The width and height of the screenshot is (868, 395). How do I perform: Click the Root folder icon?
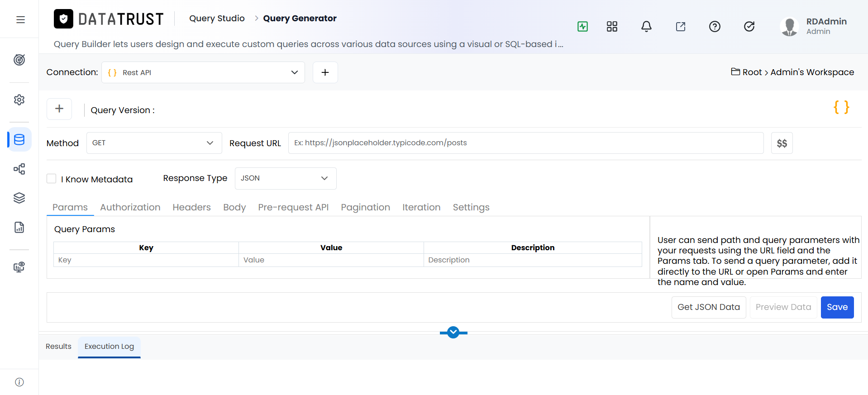coord(735,71)
